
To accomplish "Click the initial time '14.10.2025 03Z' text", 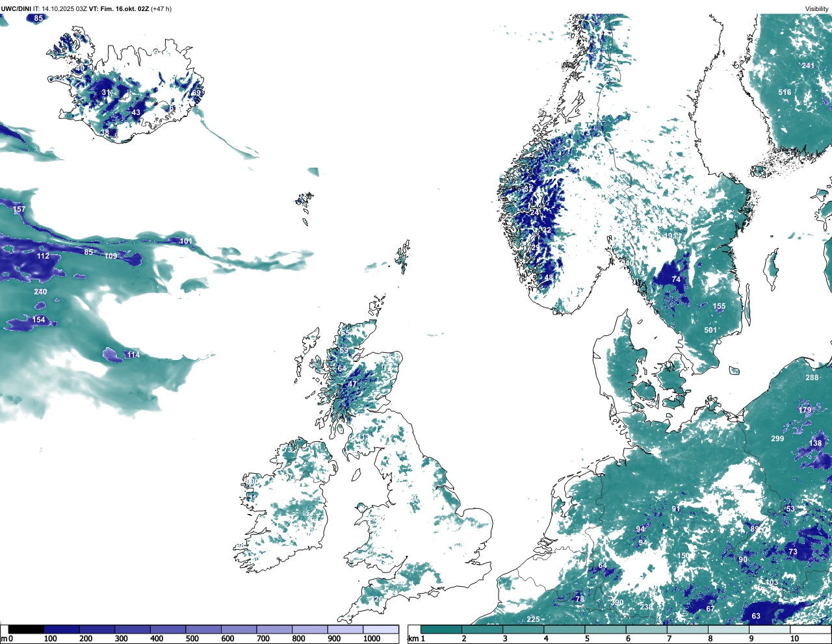I will click(64, 9).
